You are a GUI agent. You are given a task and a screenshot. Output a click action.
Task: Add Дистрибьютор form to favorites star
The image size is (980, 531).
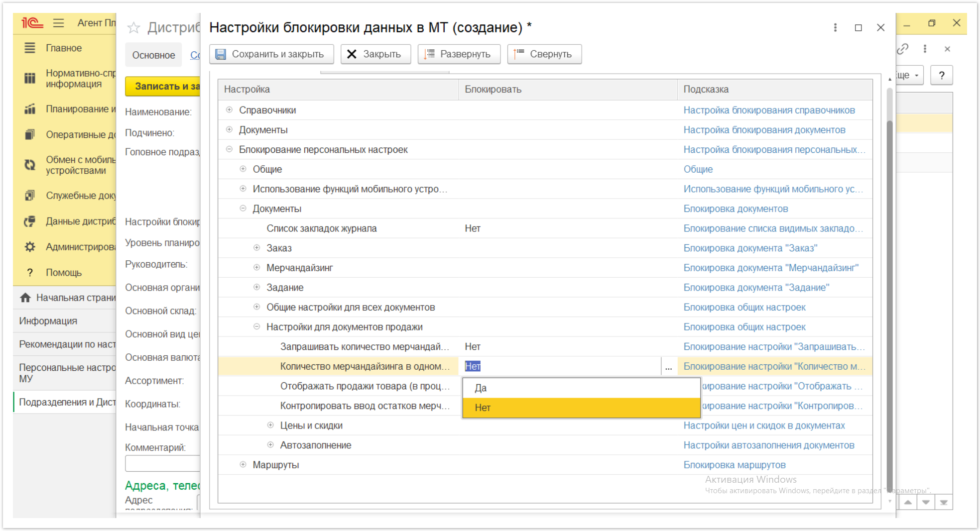[133, 27]
